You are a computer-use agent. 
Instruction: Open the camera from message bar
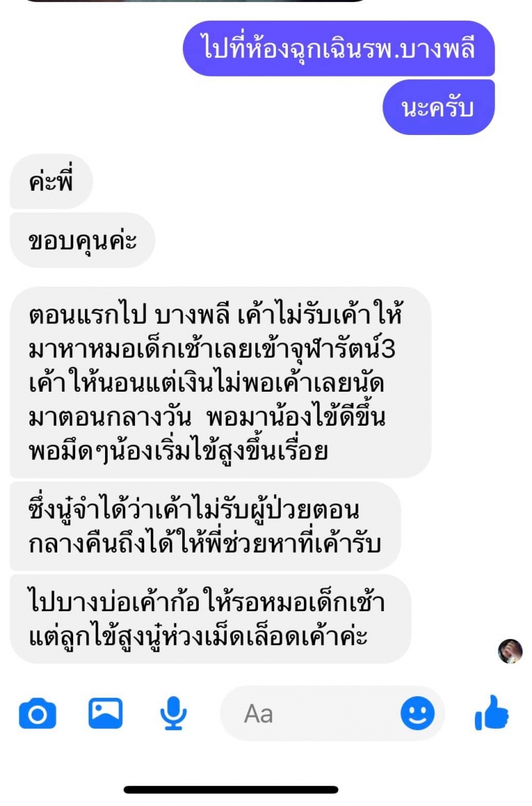click(x=37, y=714)
